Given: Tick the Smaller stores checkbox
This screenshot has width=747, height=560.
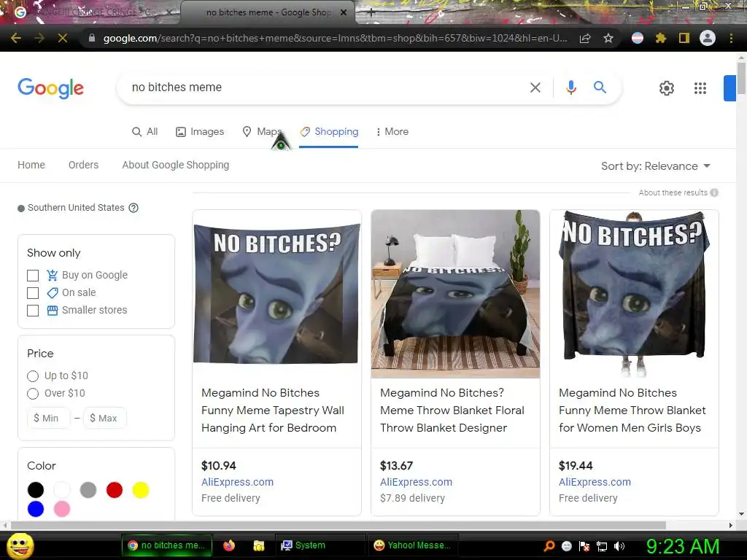Looking at the screenshot, I should [x=33, y=311].
